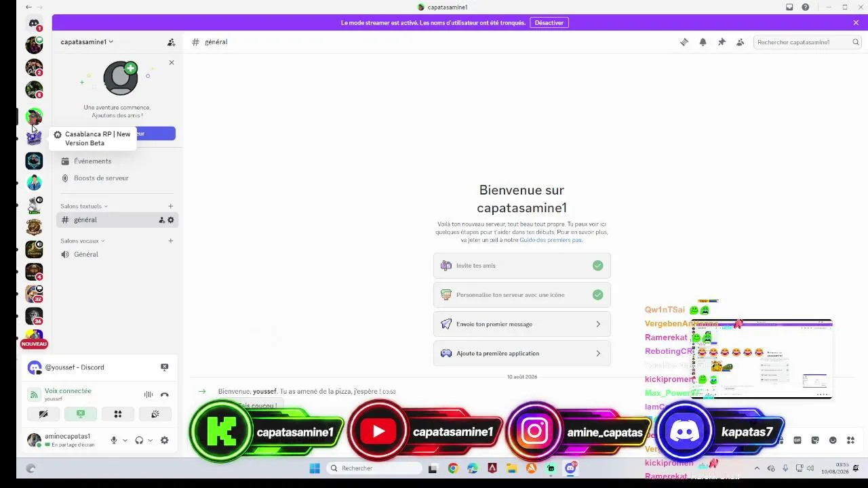
Task: Toggle the camera in voice panel
Action: click(43, 414)
